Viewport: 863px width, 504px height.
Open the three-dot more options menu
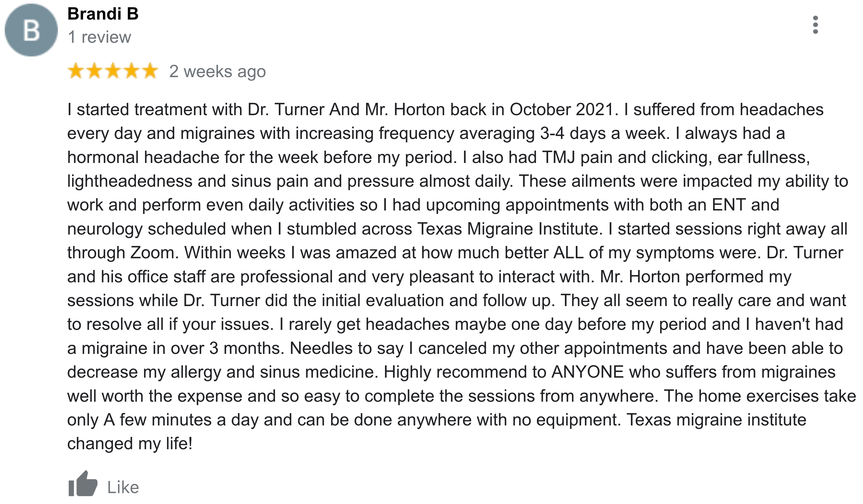tap(815, 25)
